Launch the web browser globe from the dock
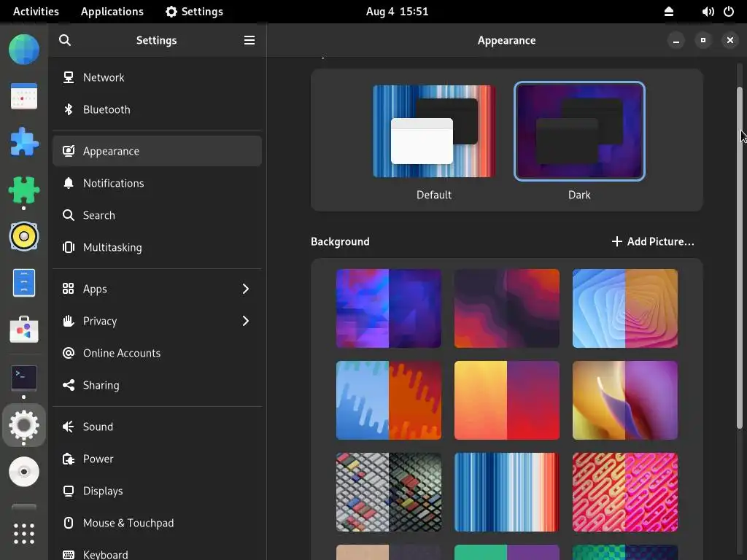Screen dimensions: 747x560 point(24,50)
